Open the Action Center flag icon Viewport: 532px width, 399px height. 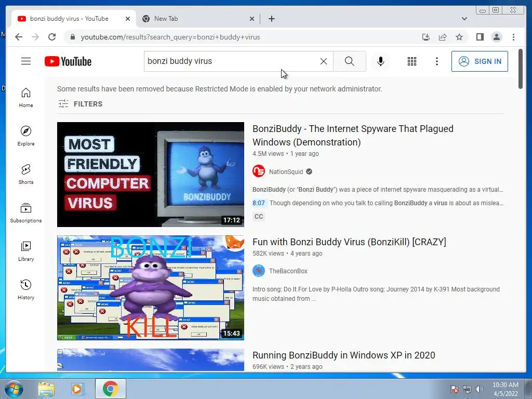pyautogui.click(x=454, y=389)
